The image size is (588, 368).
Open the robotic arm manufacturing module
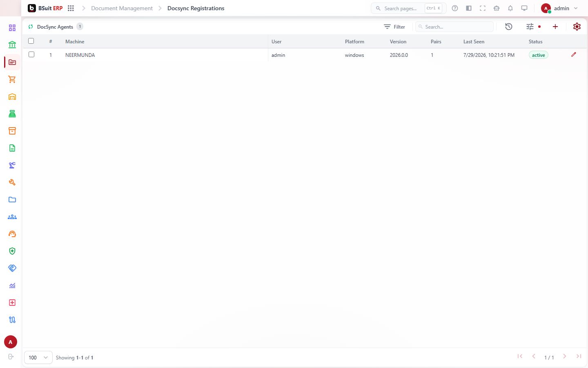[12, 165]
